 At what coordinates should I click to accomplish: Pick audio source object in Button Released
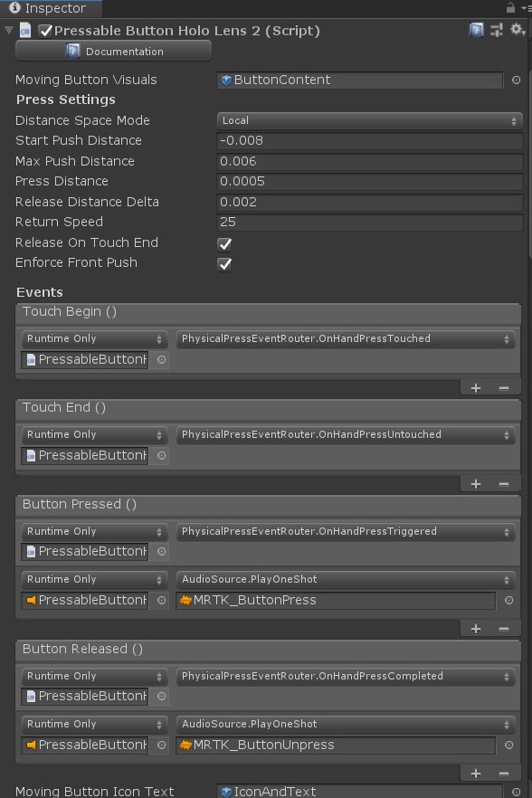(161, 746)
